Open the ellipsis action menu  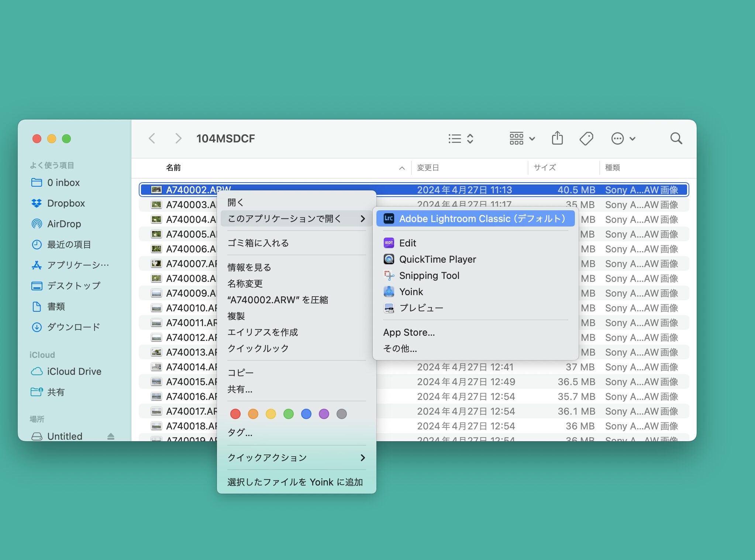(623, 138)
